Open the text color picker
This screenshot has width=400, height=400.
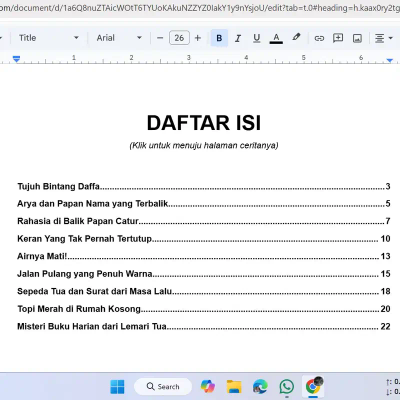276,38
